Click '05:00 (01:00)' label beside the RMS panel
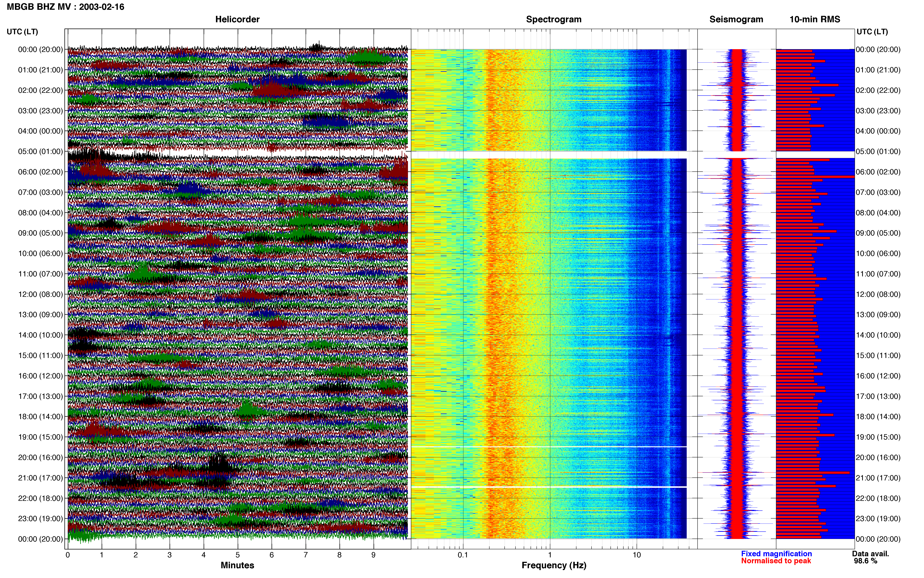This screenshot has height=578, width=924. [x=878, y=151]
